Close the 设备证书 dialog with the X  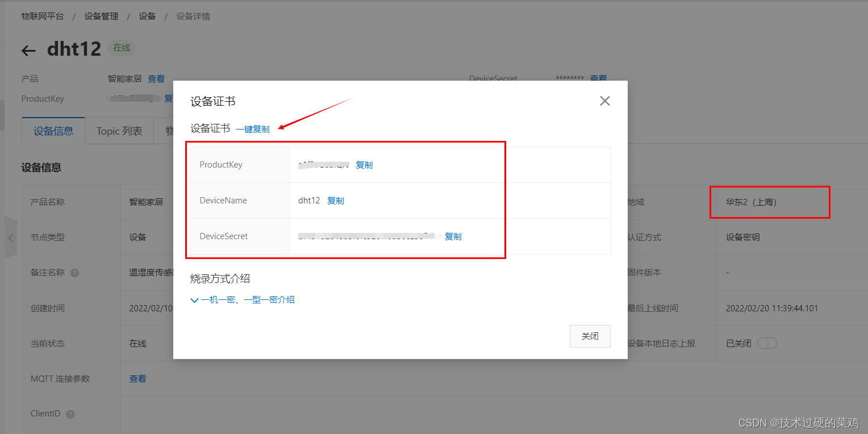[604, 101]
